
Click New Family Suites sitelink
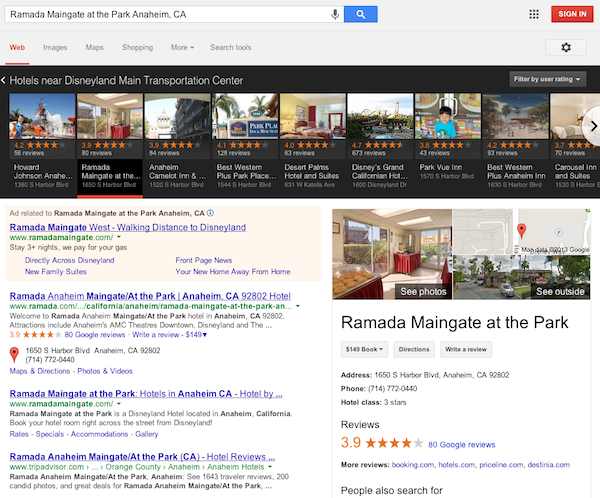[x=55, y=272]
